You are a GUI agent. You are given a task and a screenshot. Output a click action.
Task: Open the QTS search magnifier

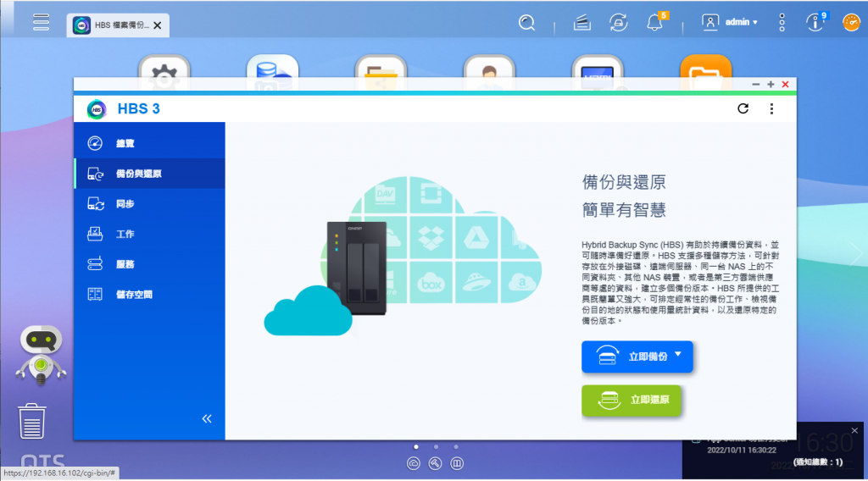pyautogui.click(x=526, y=23)
